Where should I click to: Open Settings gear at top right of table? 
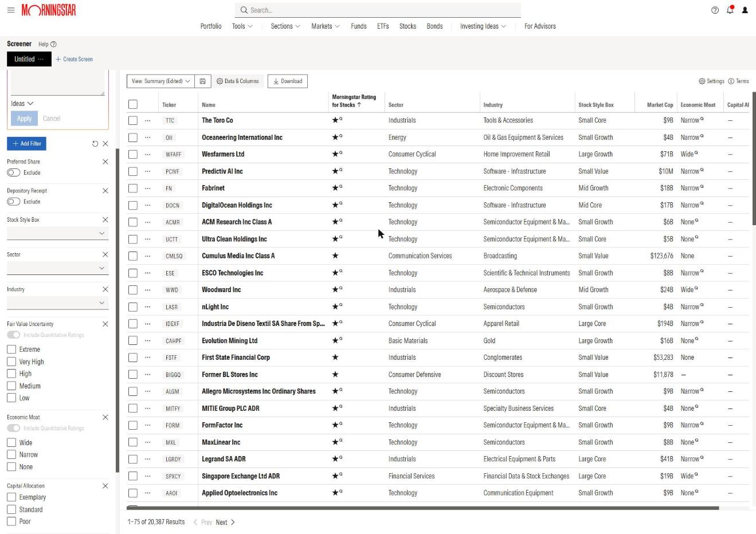[x=711, y=81]
